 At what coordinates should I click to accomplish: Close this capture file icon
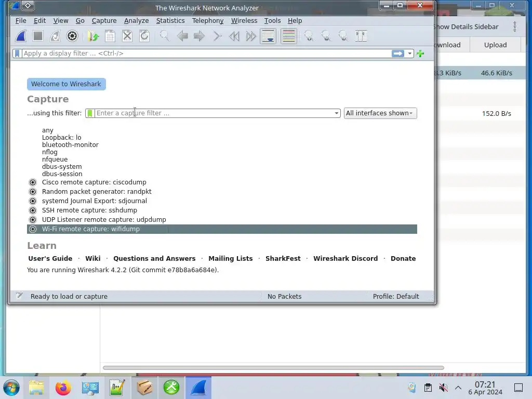[x=127, y=36]
